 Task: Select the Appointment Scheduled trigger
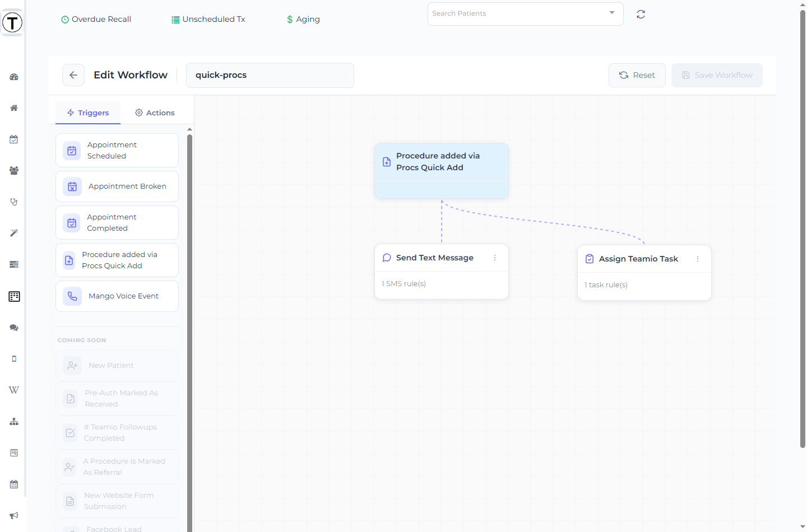click(x=117, y=150)
